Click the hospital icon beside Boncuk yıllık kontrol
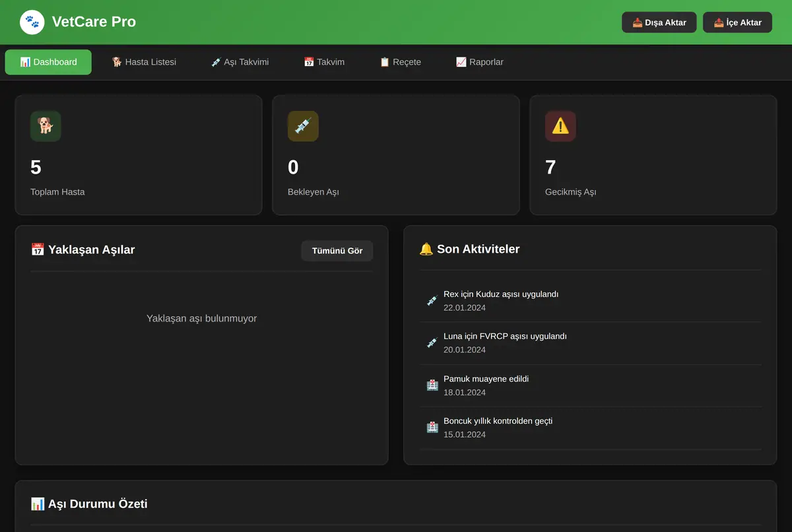Screen dimensions: 792x532 coord(432,428)
